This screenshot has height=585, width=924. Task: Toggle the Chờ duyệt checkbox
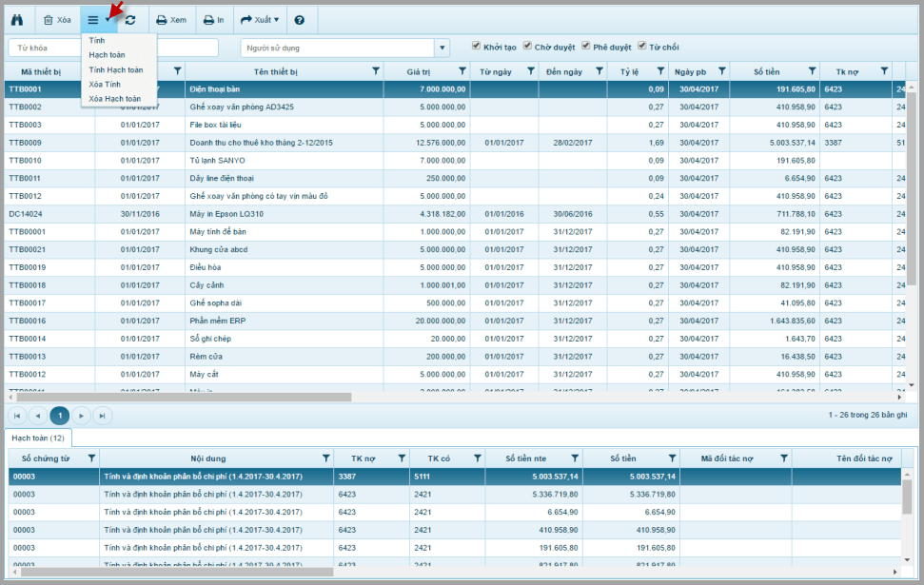[527, 46]
